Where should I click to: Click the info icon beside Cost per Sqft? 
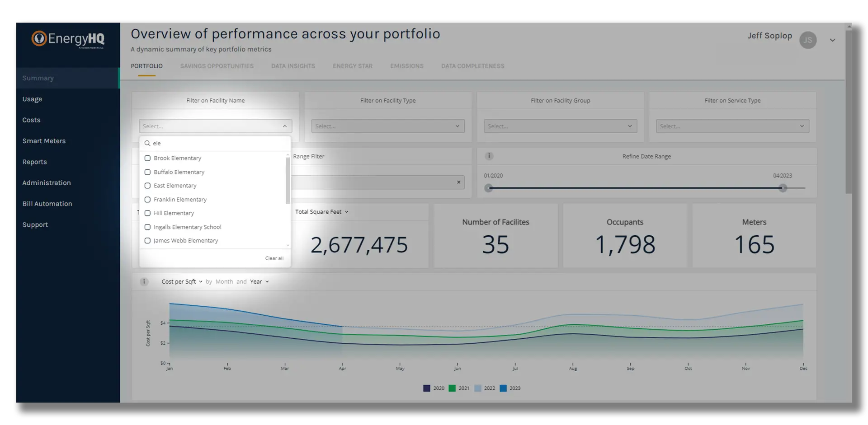click(144, 282)
